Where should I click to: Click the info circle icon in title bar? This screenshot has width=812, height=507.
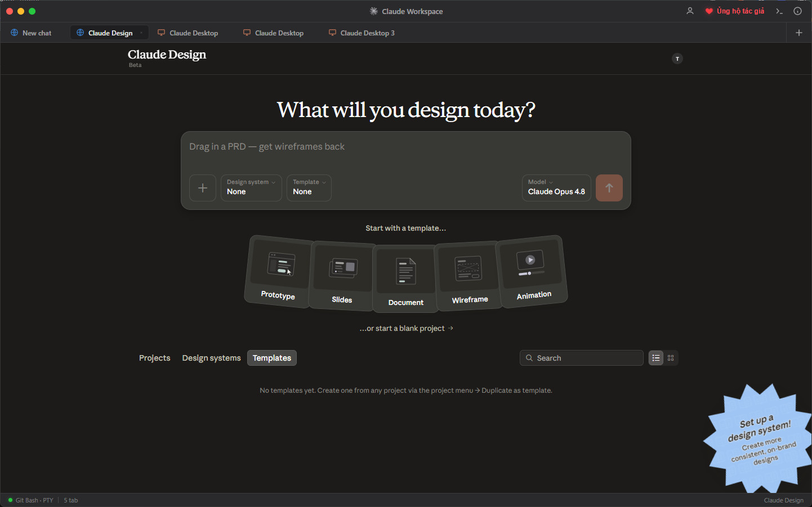[797, 11]
